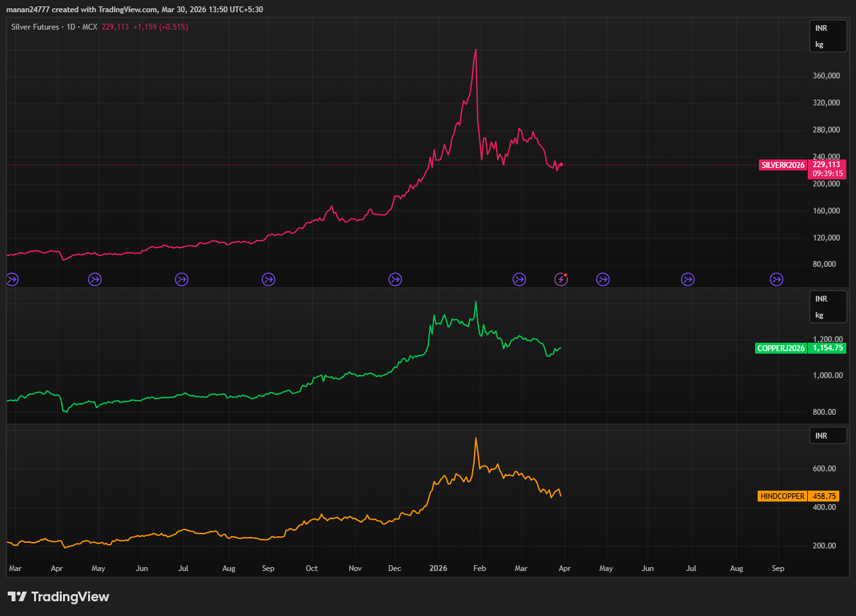Open the rollover marker under early May 2025

pyautogui.click(x=95, y=279)
